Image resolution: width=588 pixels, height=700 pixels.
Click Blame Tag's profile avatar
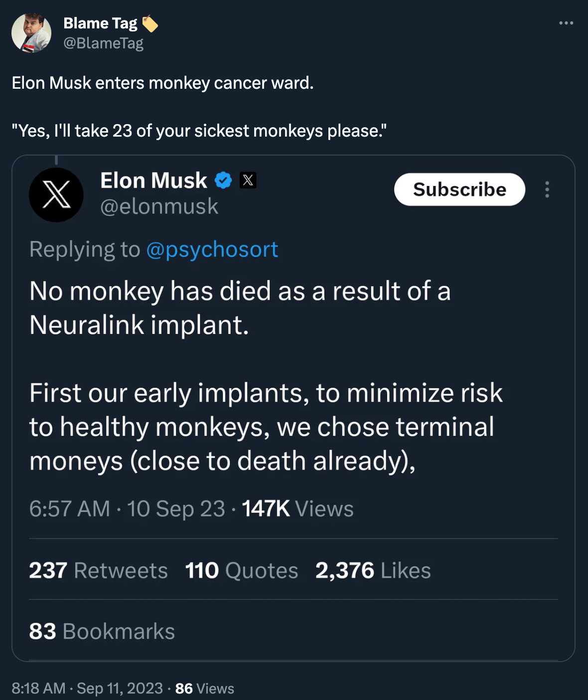tap(31, 33)
